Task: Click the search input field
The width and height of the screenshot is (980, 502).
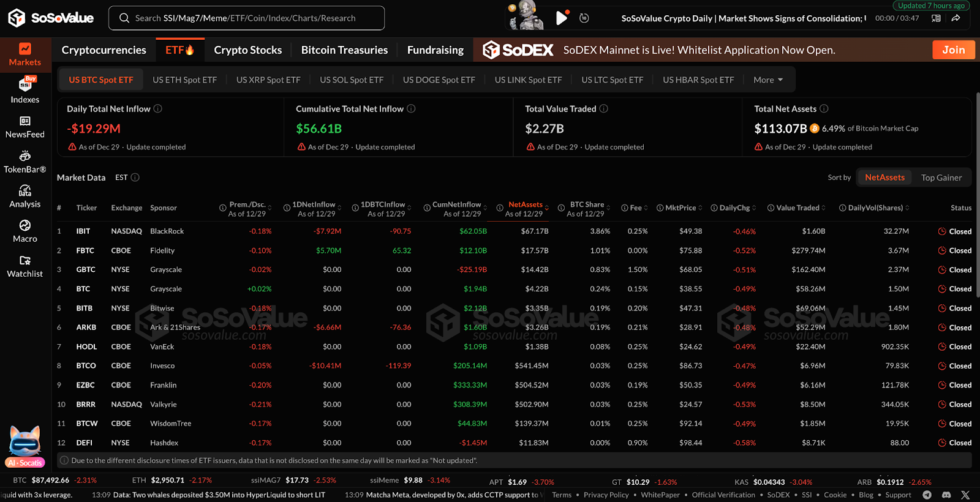Action: click(x=246, y=18)
